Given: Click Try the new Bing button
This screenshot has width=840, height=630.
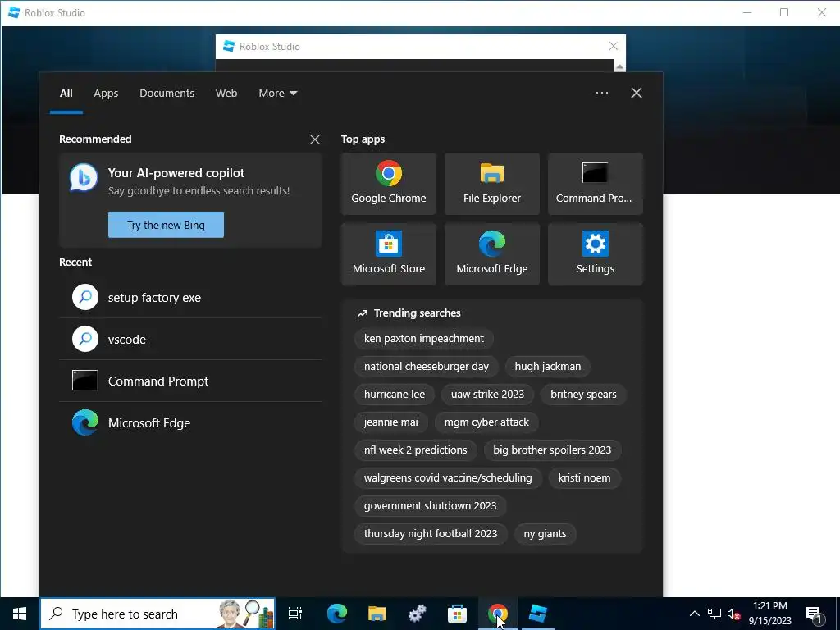Looking at the screenshot, I should (166, 225).
